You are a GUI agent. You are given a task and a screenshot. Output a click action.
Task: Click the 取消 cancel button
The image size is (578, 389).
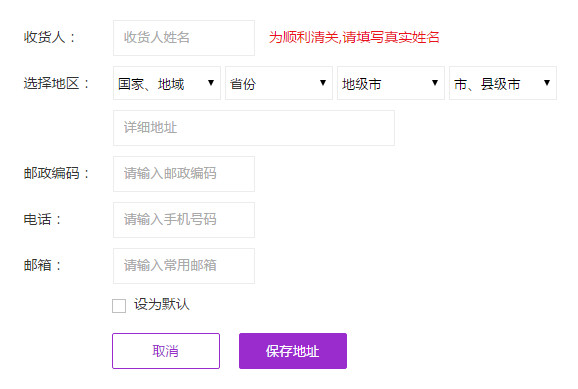(166, 351)
